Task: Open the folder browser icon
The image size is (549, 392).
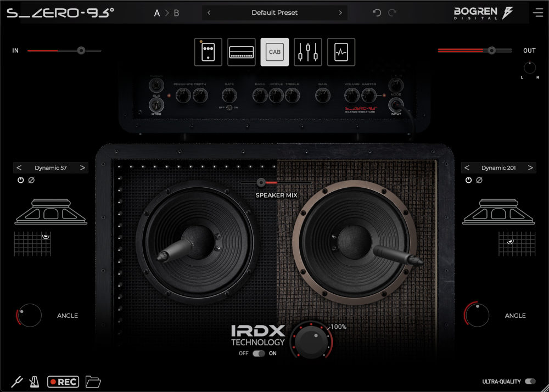Action: pos(94,382)
